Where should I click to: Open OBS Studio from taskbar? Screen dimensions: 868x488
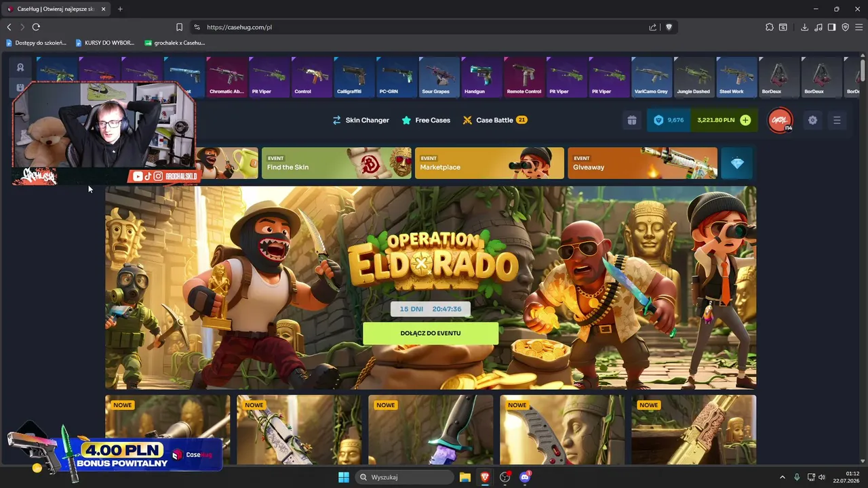pos(505,477)
